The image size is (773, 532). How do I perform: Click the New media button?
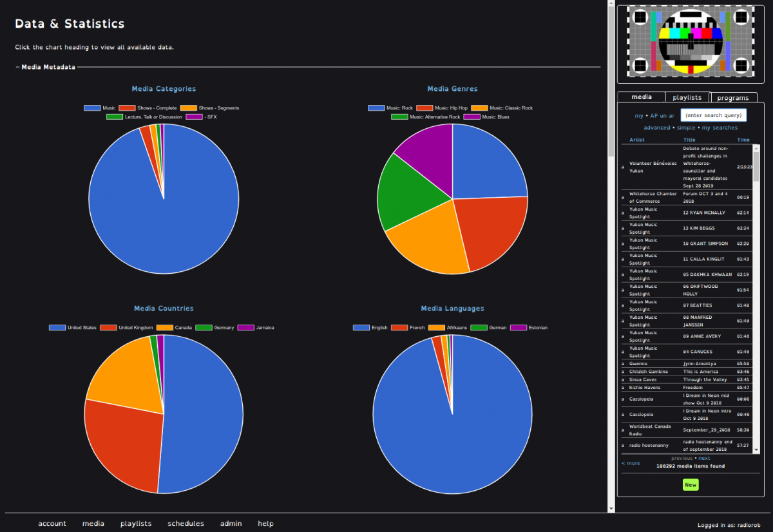(x=691, y=484)
